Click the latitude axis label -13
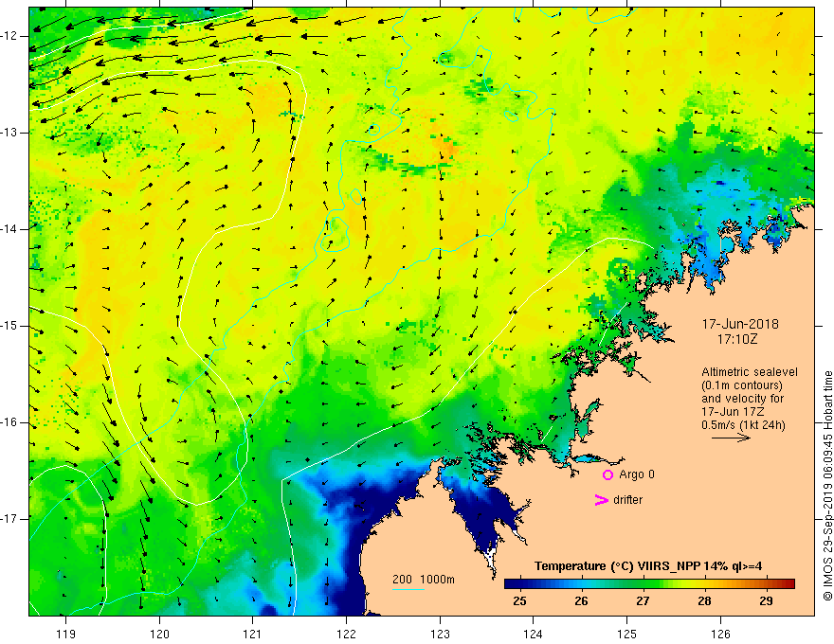Screen dimensions: 834x644 click(10, 133)
